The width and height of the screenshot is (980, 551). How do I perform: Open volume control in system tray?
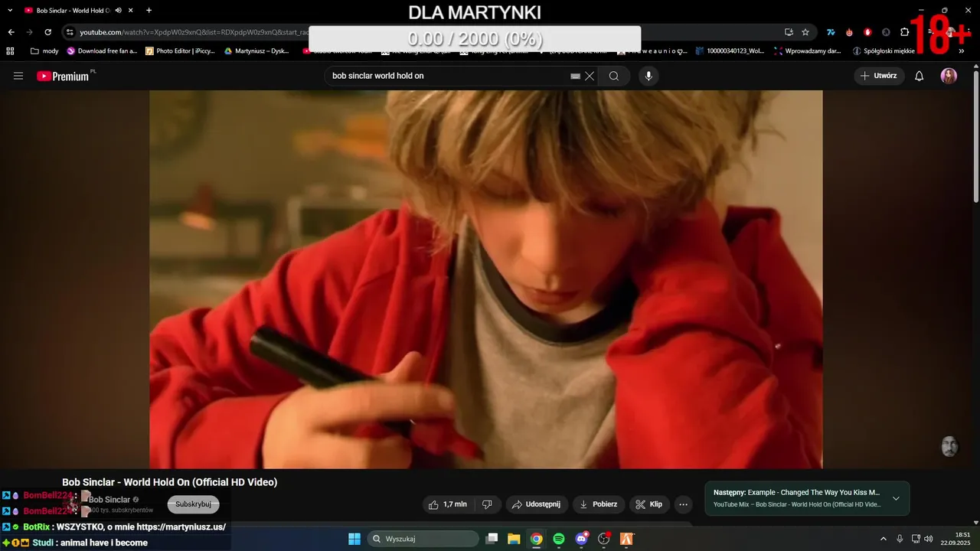tap(929, 539)
